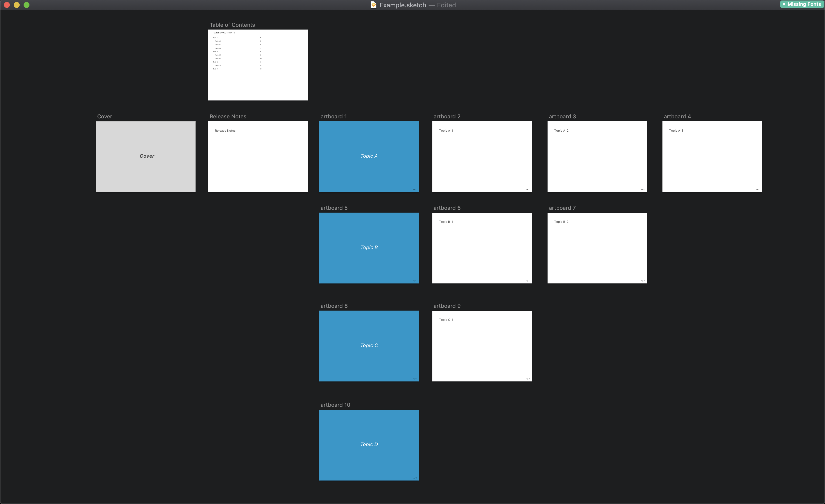825x504 pixels.
Task: Click the Topic A artboard (artboard 1)
Action: click(369, 157)
